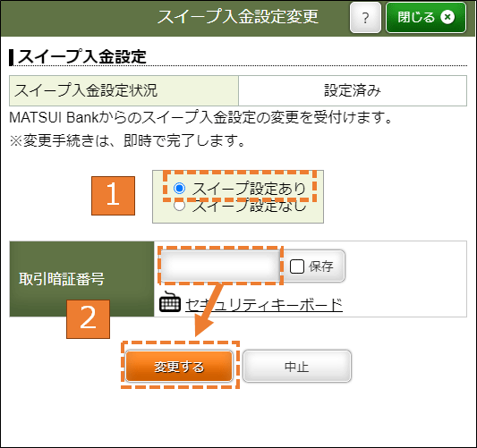
Task: Click the MATSUI Bank description text
Action: tap(200, 118)
